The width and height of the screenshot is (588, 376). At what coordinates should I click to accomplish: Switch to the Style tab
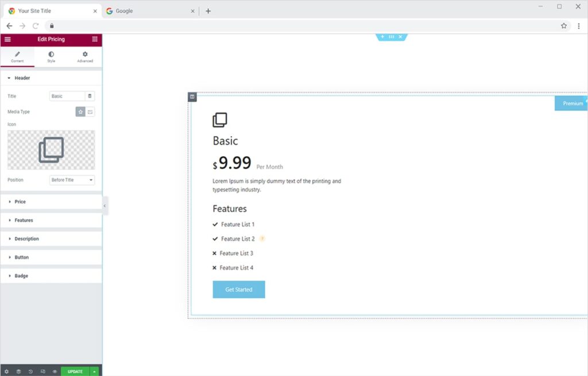point(51,57)
